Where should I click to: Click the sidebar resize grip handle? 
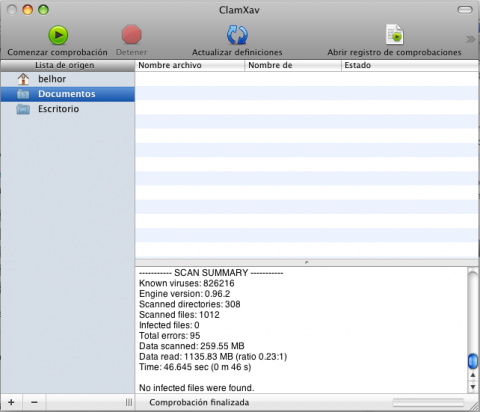tap(129, 402)
